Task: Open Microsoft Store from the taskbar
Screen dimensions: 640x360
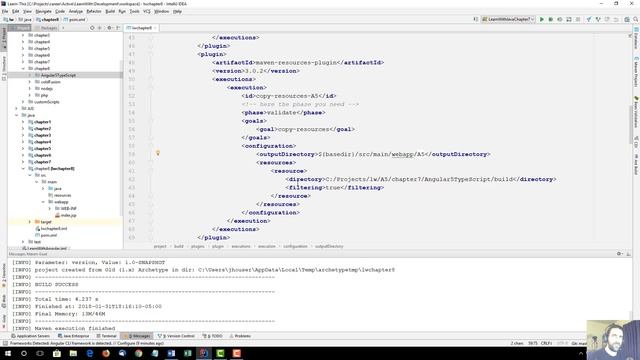Action: [57, 353]
